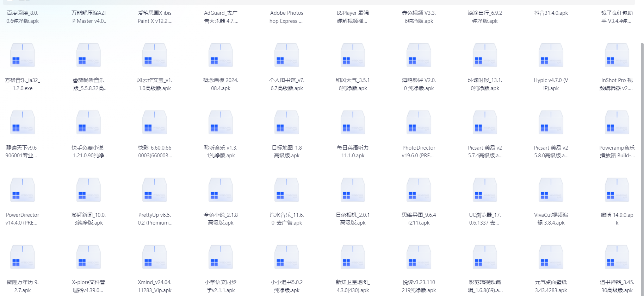Click the 饿了么红包助手 V3.4.4 filename

[x=617, y=17]
